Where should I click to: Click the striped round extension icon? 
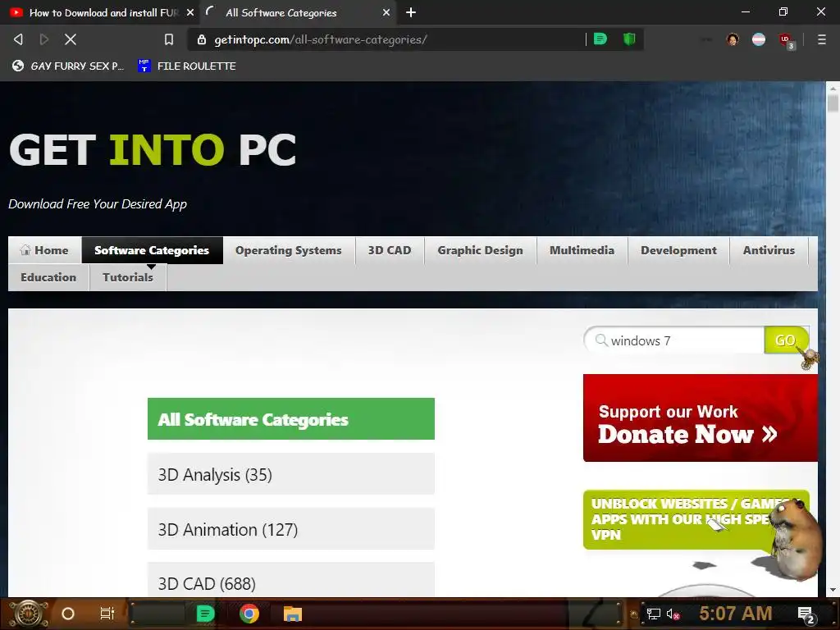click(759, 39)
